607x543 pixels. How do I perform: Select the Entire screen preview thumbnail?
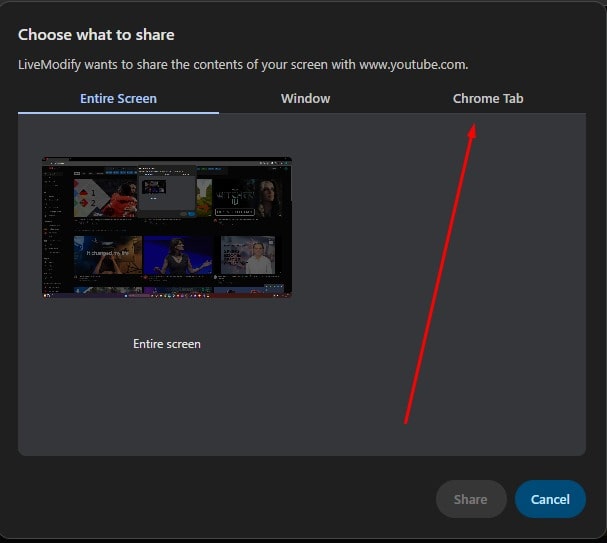point(167,227)
